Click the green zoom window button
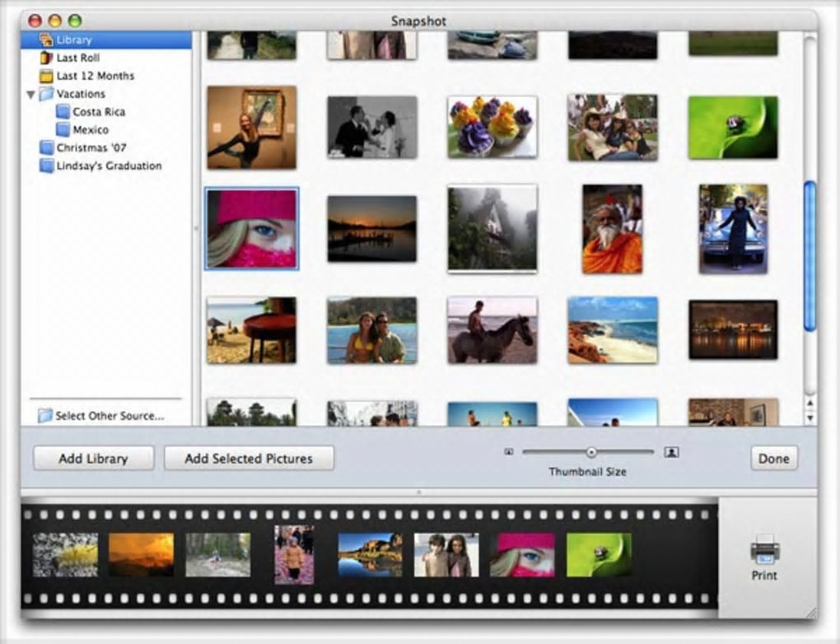840x644 pixels. [75, 21]
